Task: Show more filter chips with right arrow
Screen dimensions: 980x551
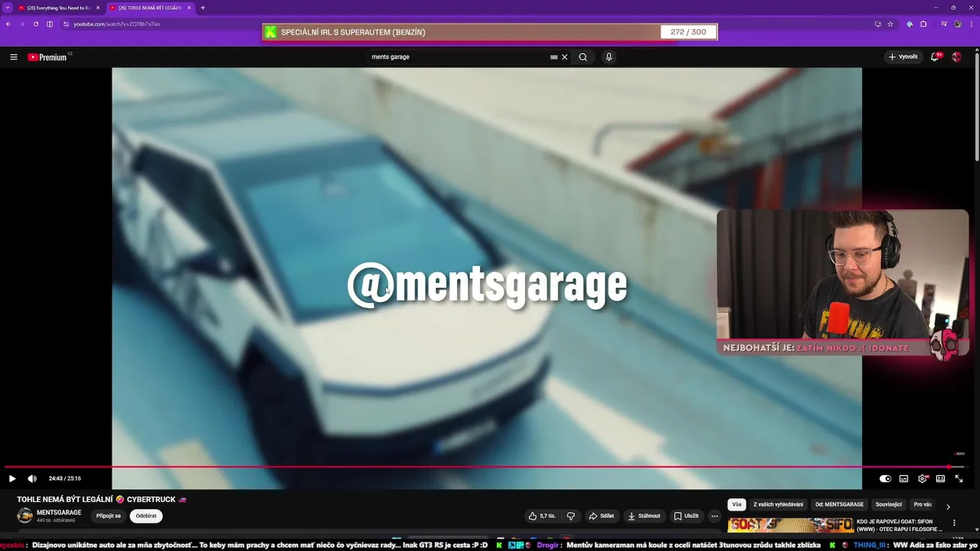Action: click(948, 506)
